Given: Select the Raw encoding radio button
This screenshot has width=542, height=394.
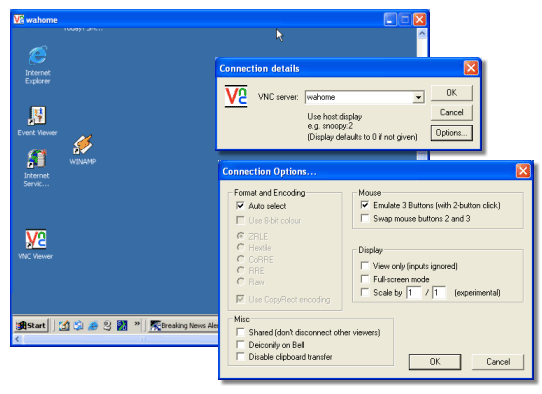Looking at the screenshot, I should tap(241, 281).
